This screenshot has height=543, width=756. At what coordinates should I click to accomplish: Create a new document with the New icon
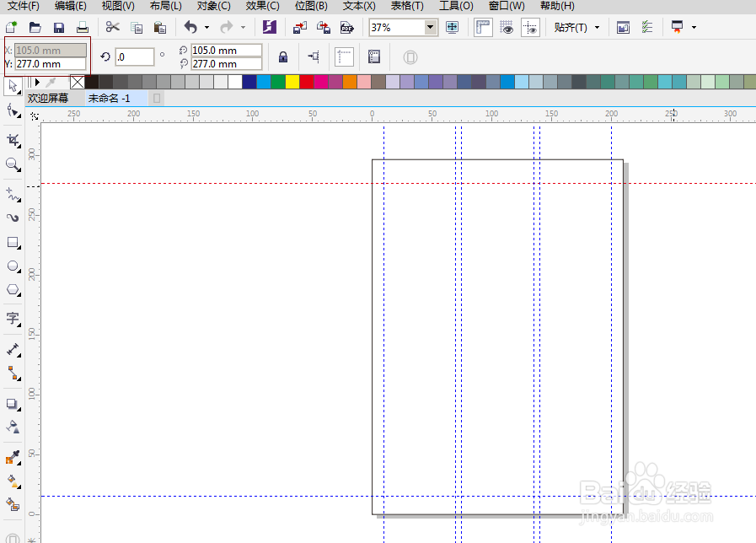11,27
